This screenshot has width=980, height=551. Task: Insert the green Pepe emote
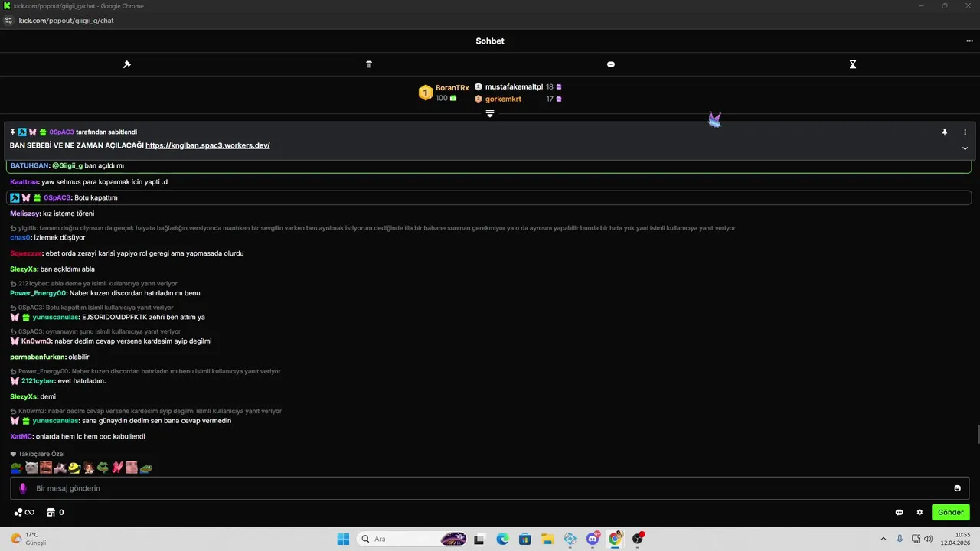coord(103,468)
